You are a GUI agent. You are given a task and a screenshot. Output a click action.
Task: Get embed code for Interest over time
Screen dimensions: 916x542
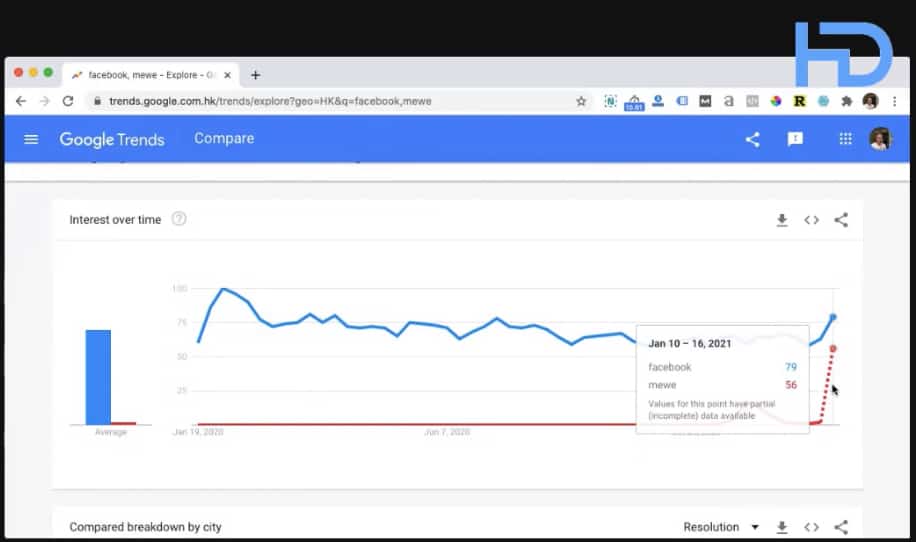[812, 220]
